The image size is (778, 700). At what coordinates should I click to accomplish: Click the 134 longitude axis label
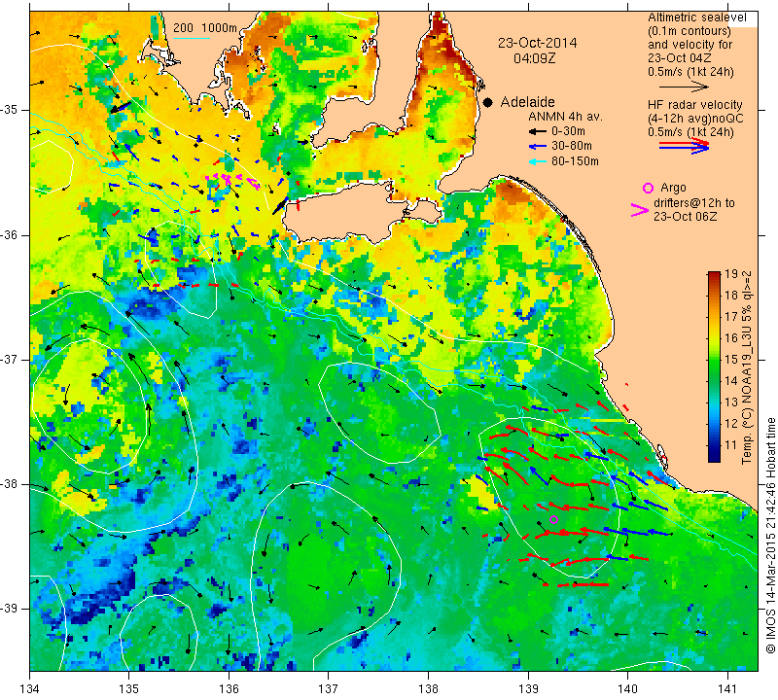click(30, 689)
